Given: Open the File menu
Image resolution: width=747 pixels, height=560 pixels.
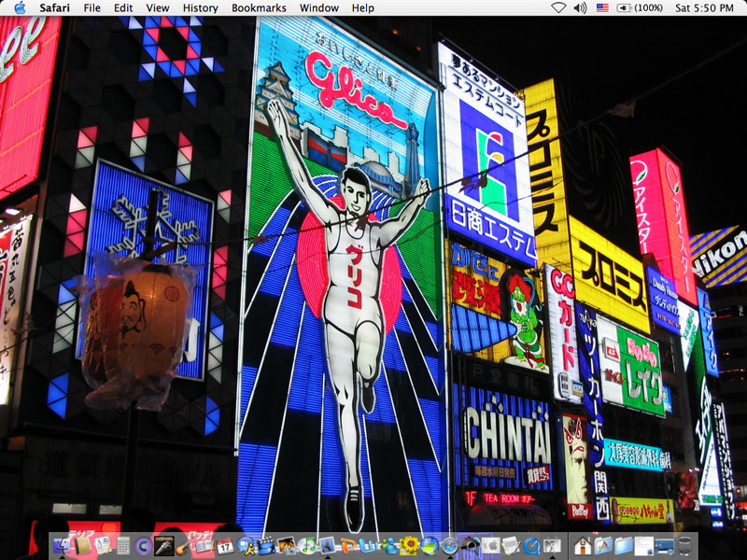Looking at the screenshot, I should point(92,7).
